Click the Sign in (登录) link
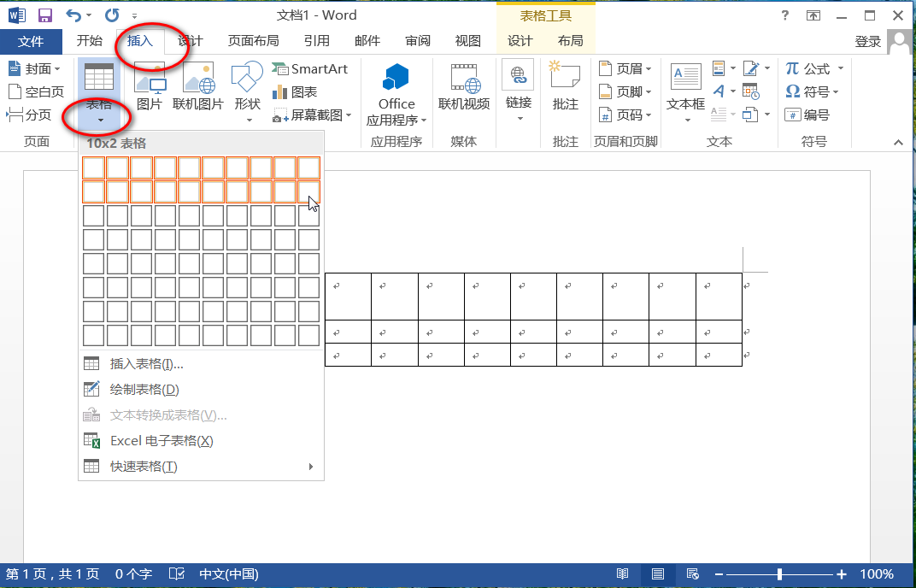The width and height of the screenshot is (916, 588). (867, 42)
